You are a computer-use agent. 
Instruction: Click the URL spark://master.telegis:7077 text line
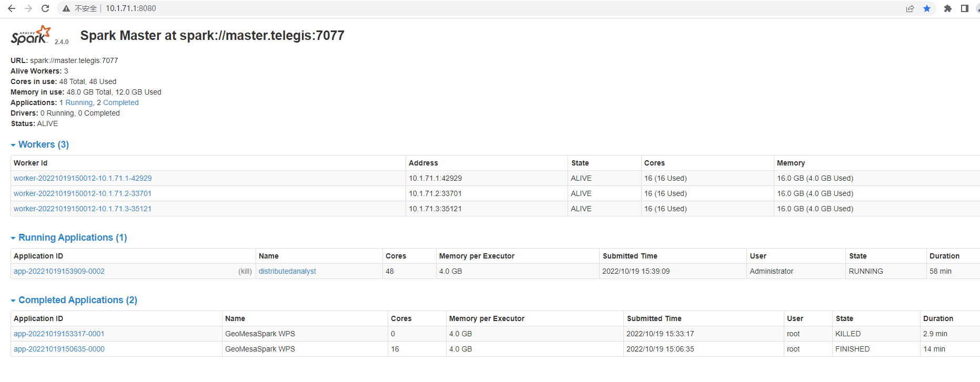click(64, 60)
